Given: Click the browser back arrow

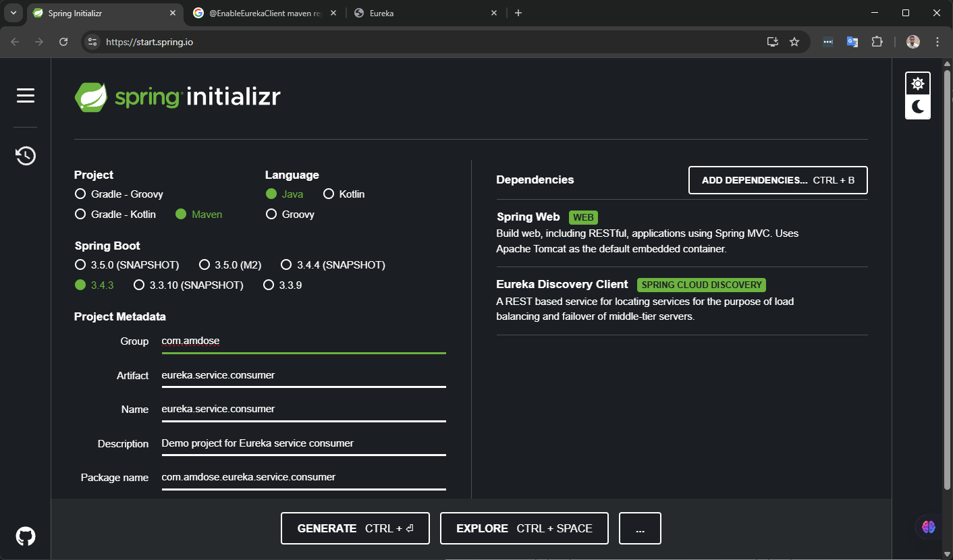Looking at the screenshot, I should coord(16,42).
